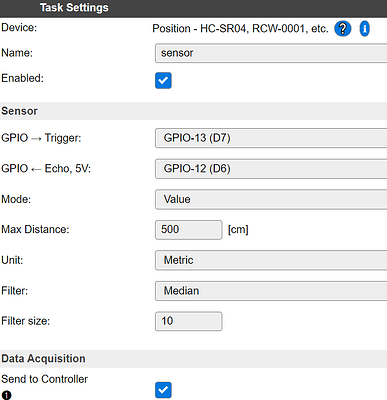
Task: Click the Send to Controller label
Action: pos(44,379)
